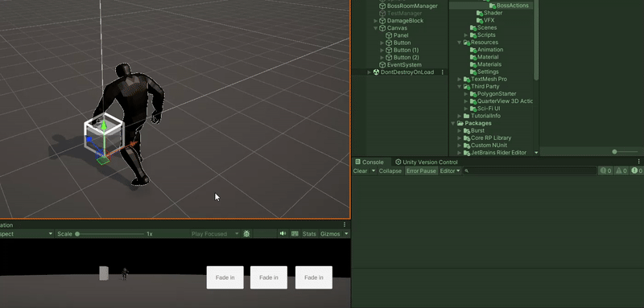644x308 pixels.
Task: Toggle the Game view shortcuts keyboard icon
Action: (295, 234)
